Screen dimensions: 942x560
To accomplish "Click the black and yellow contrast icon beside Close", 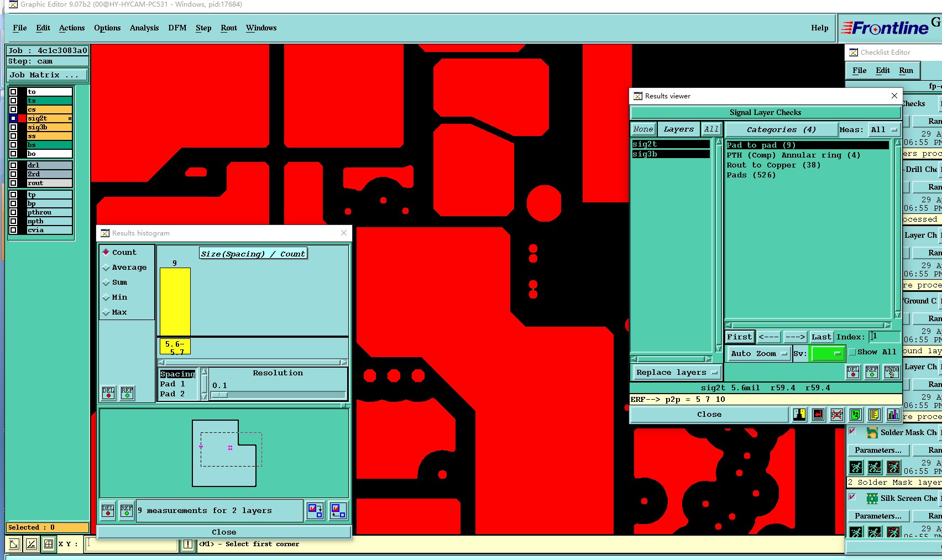I will tap(799, 415).
